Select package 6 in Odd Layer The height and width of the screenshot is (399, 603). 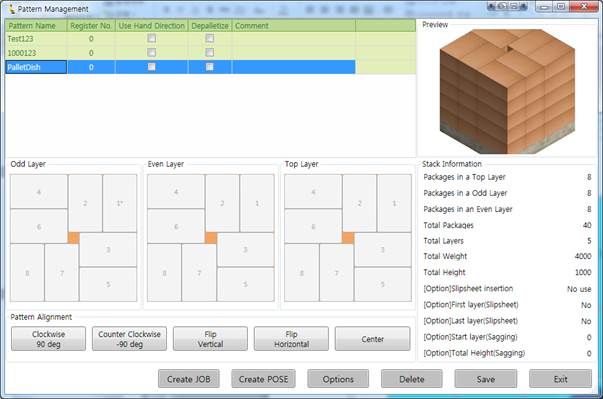click(39, 226)
